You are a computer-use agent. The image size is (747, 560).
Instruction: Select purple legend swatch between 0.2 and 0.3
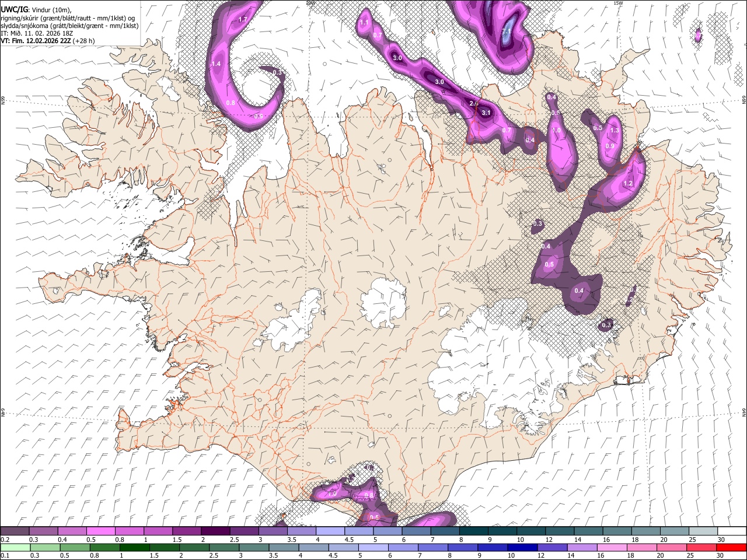[15, 531]
